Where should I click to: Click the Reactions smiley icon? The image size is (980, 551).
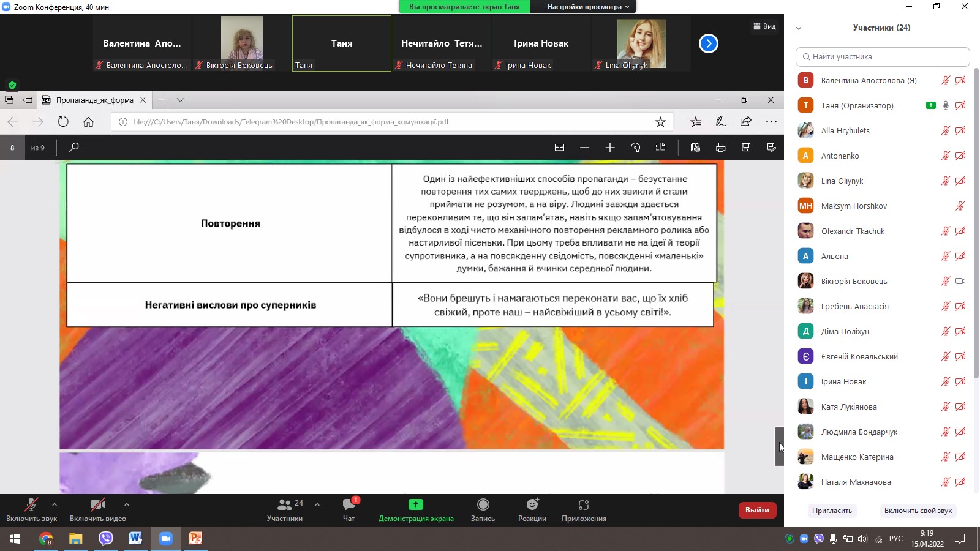[532, 505]
